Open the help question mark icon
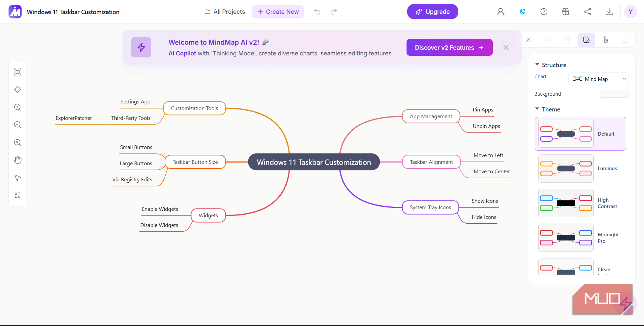The height and width of the screenshot is (326, 644). click(x=544, y=12)
